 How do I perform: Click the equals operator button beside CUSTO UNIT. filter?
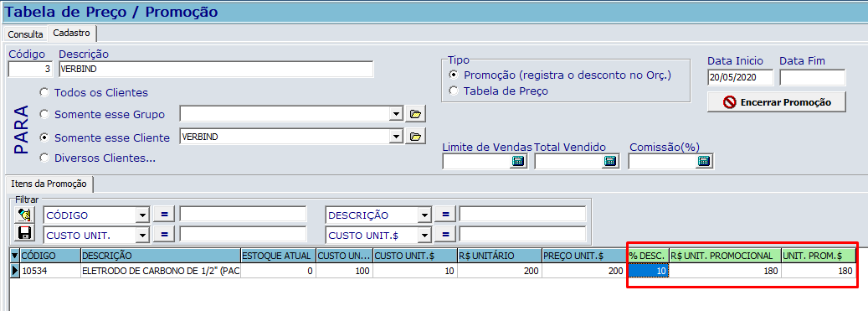coord(164,235)
